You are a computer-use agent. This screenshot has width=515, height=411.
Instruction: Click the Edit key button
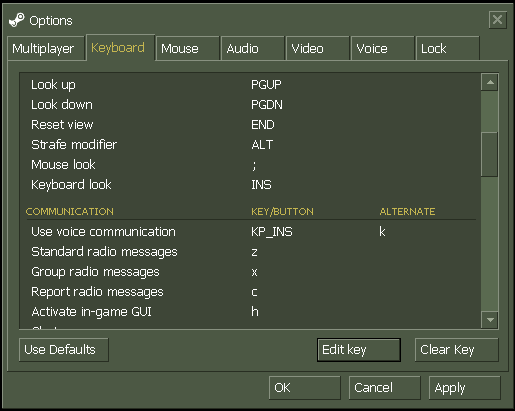359,350
